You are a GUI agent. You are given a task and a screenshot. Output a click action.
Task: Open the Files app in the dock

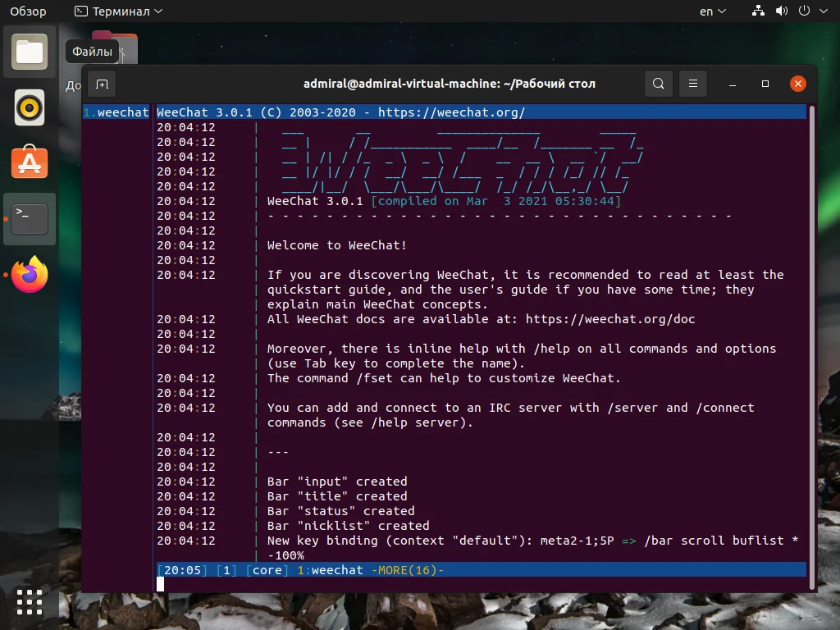[x=30, y=52]
